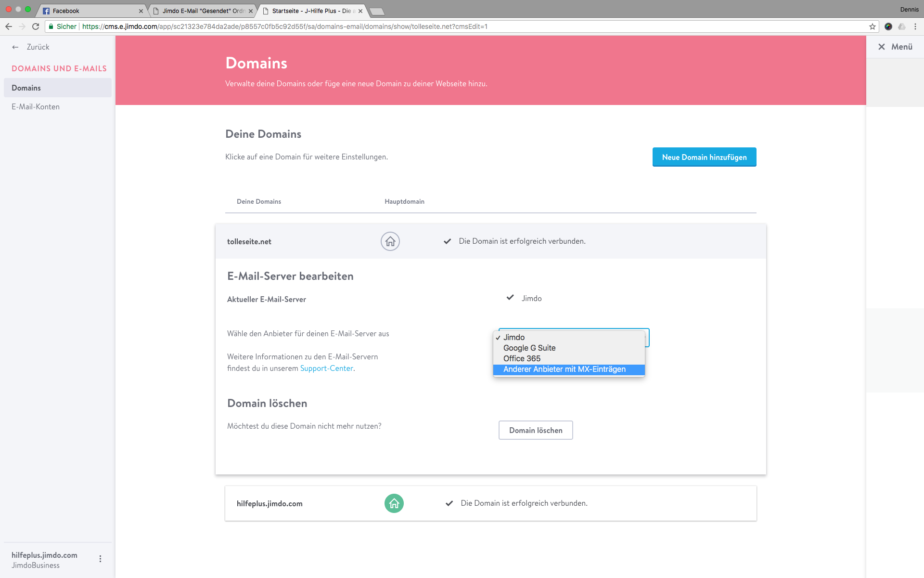Close the Startseite J-Hilfe Plus tab
Screen dimensions: 924x578
(x=360, y=11)
